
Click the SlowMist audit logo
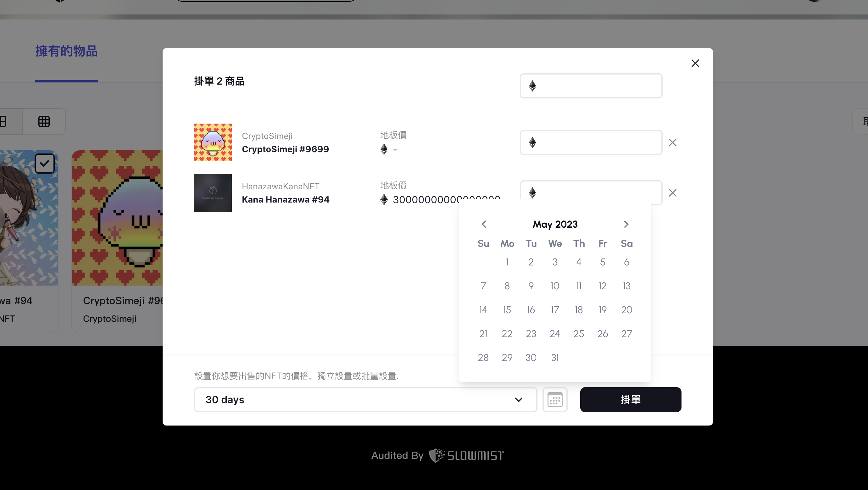466,456
